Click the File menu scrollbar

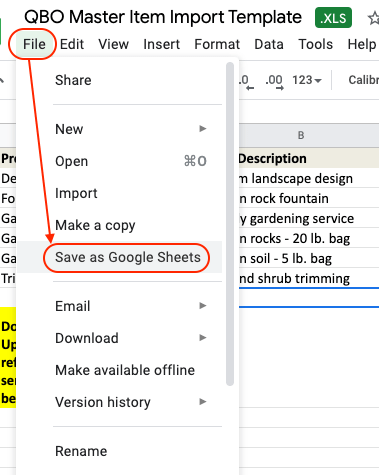(x=230, y=224)
